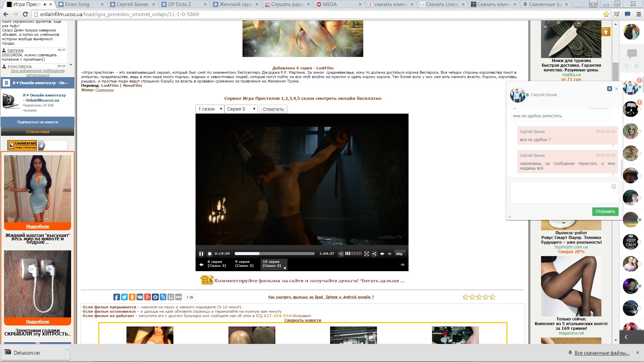This screenshot has height=362, width=644.
Task: Go to next video with right arrow
Action: point(389,254)
